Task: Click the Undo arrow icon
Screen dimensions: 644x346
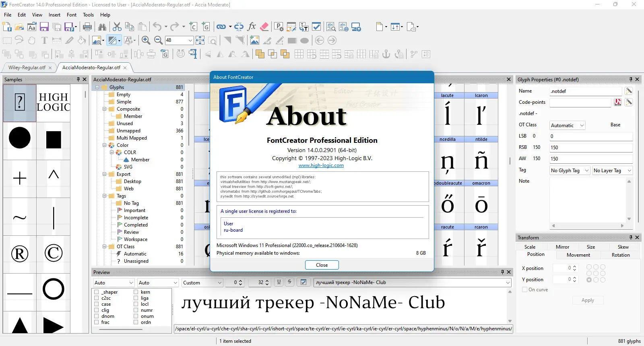Action: [157, 27]
